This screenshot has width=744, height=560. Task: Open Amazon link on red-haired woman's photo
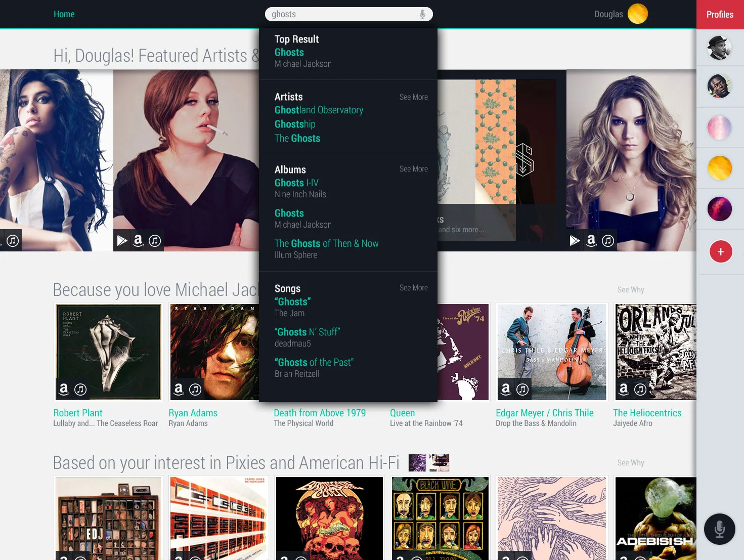point(138,240)
